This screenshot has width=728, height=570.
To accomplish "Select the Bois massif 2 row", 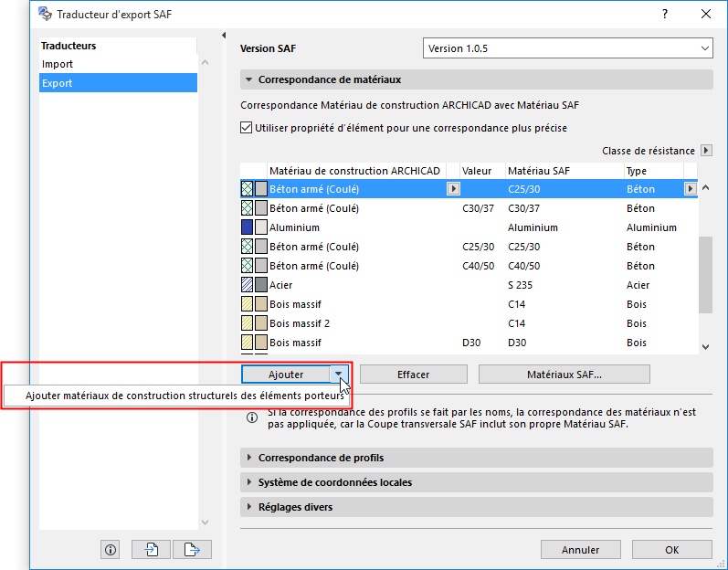I will [x=469, y=323].
